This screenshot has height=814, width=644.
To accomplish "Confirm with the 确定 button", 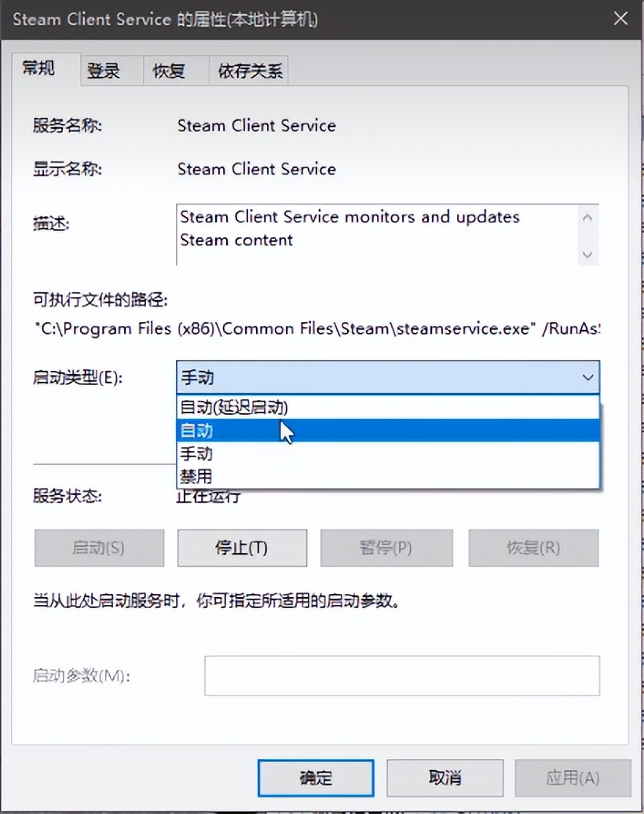I will click(316, 778).
